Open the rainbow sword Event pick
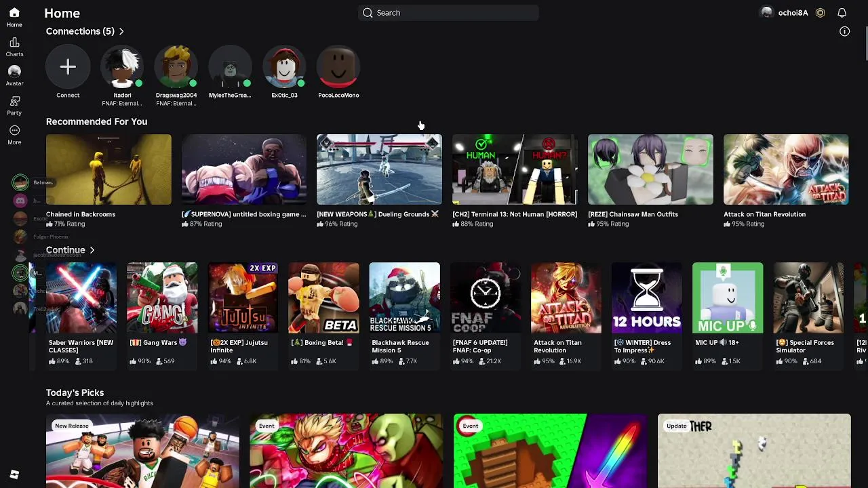The image size is (868, 488). click(x=550, y=451)
